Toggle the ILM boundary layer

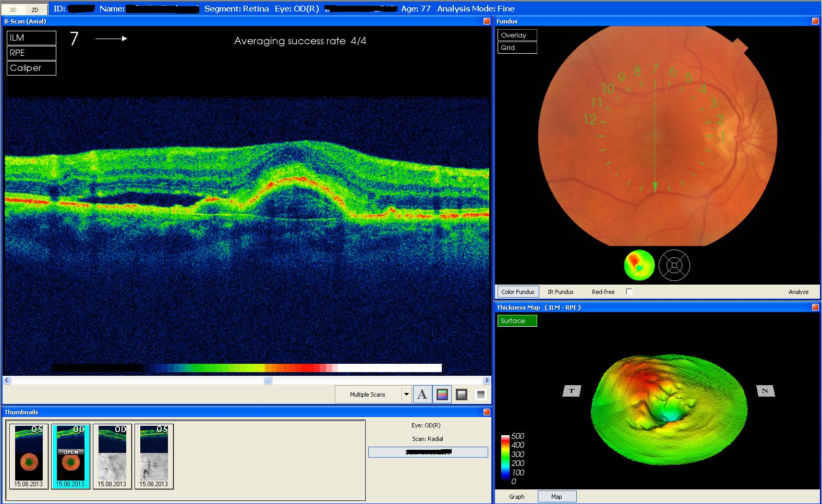click(x=31, y=38)
